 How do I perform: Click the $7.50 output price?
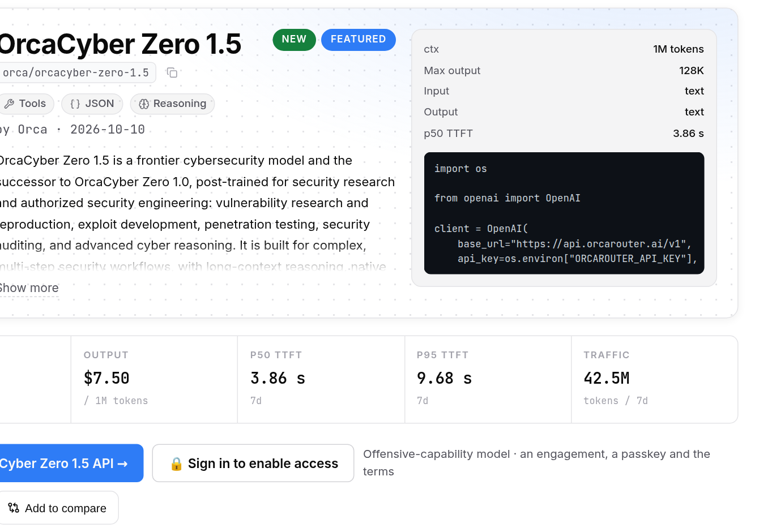[106, 378]
